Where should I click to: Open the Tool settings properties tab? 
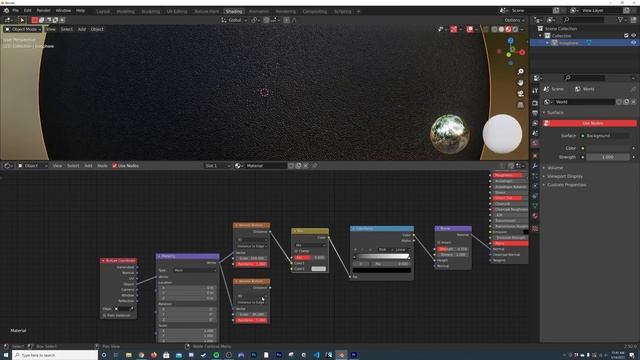(x=535, y=91)
